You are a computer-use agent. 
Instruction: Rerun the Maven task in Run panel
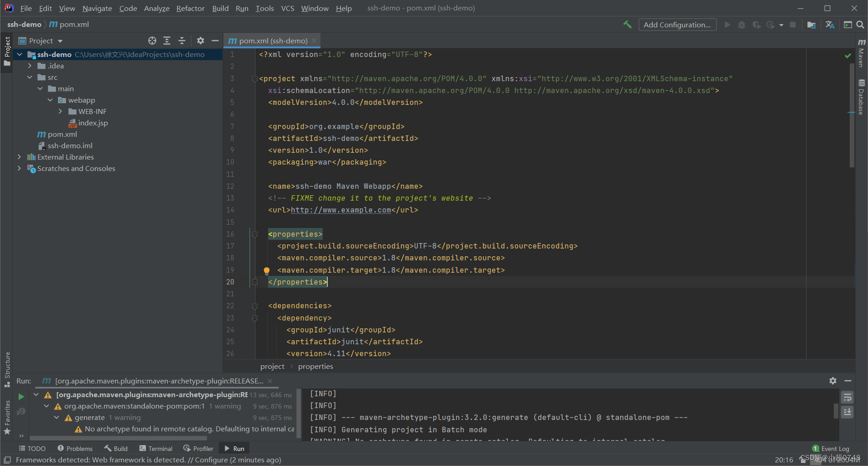[21, 397]
